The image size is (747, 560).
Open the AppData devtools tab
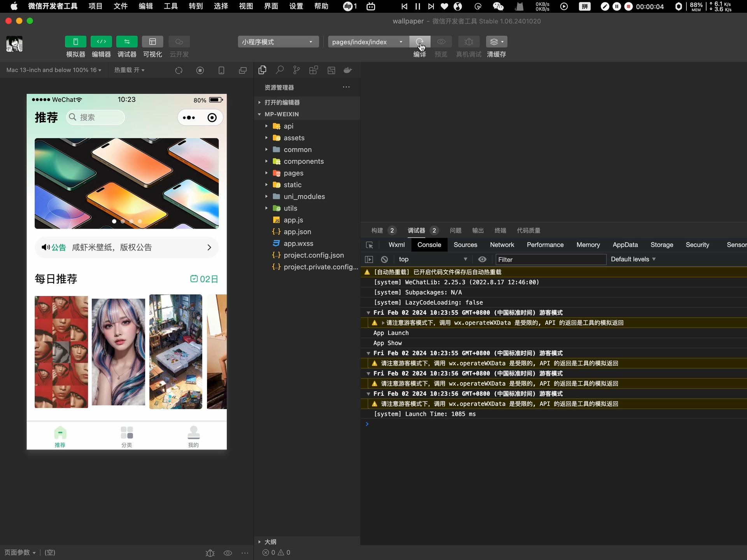[625, 245]
